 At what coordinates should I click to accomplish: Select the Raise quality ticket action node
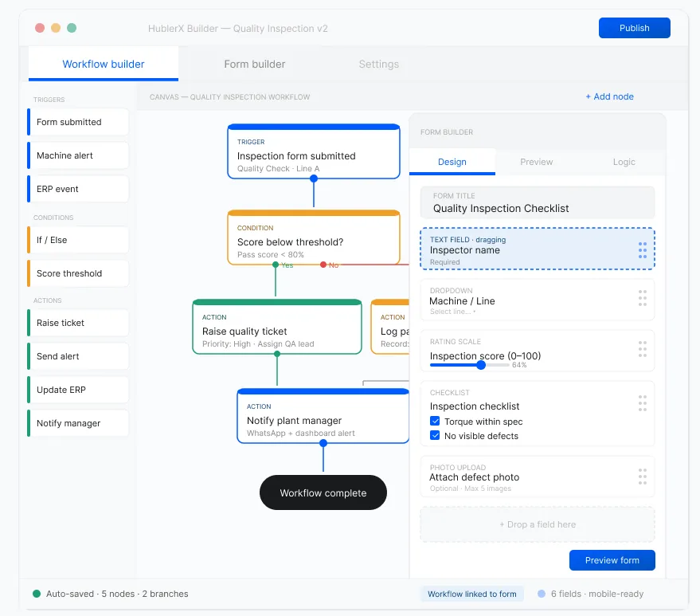pos(277,327)
